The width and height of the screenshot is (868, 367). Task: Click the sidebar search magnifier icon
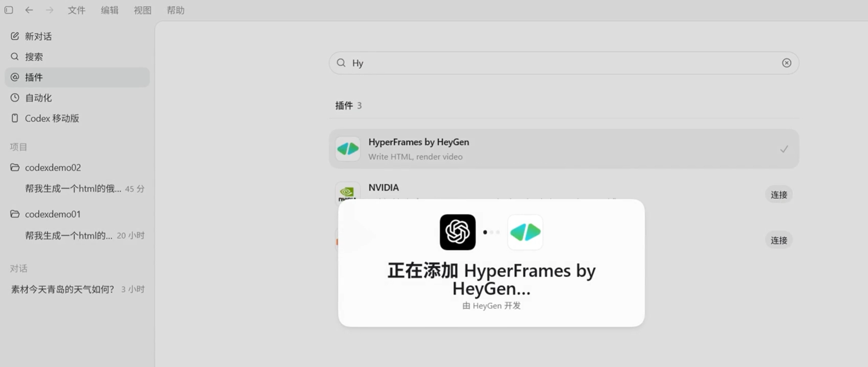coord(15,56)
